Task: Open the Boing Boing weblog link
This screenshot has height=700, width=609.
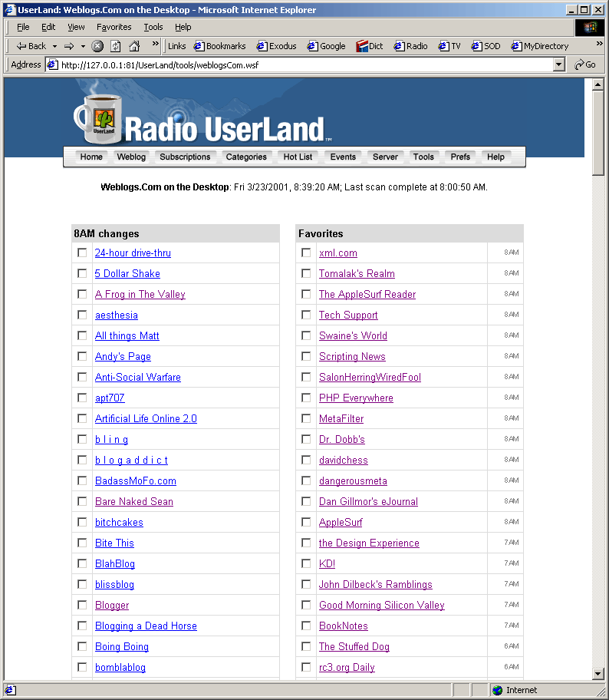Action: (121, 646)
